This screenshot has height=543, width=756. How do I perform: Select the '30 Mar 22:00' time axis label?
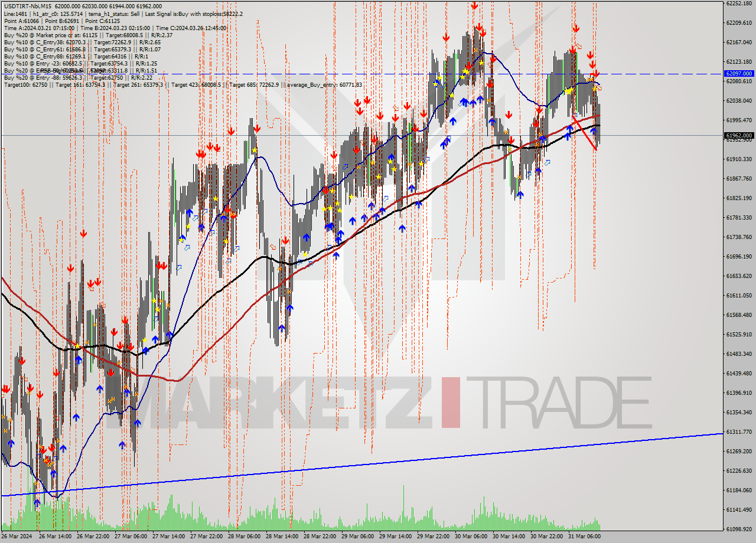pos(547,537)
